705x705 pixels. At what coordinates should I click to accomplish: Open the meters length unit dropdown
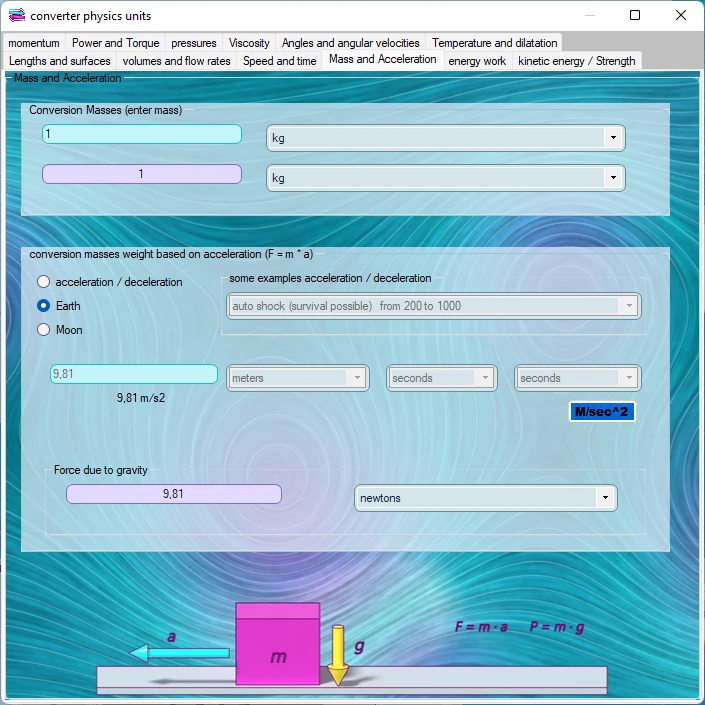(x=298, y=378)
